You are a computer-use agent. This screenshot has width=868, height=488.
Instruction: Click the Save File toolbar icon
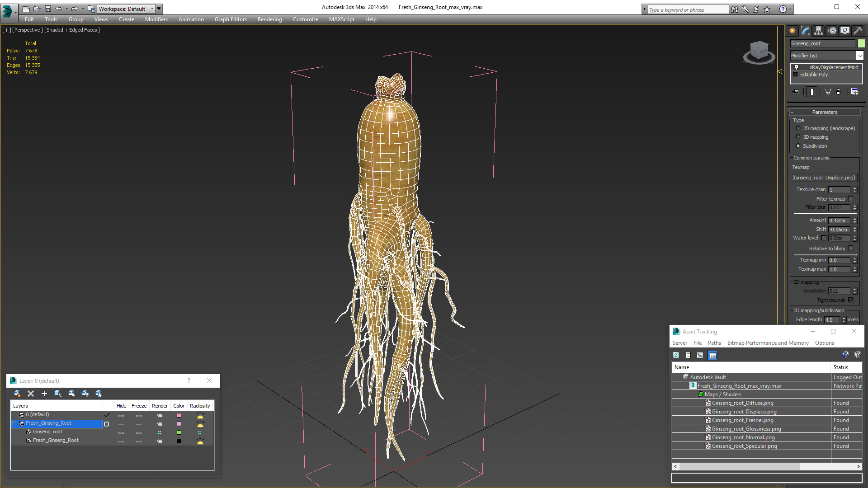(x=48, y=9)
